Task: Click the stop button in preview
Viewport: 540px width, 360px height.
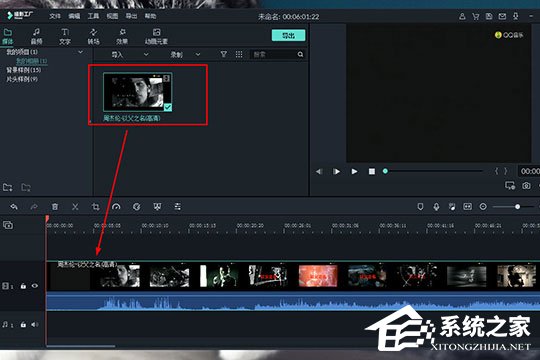Action: click(x=372, y=171)
